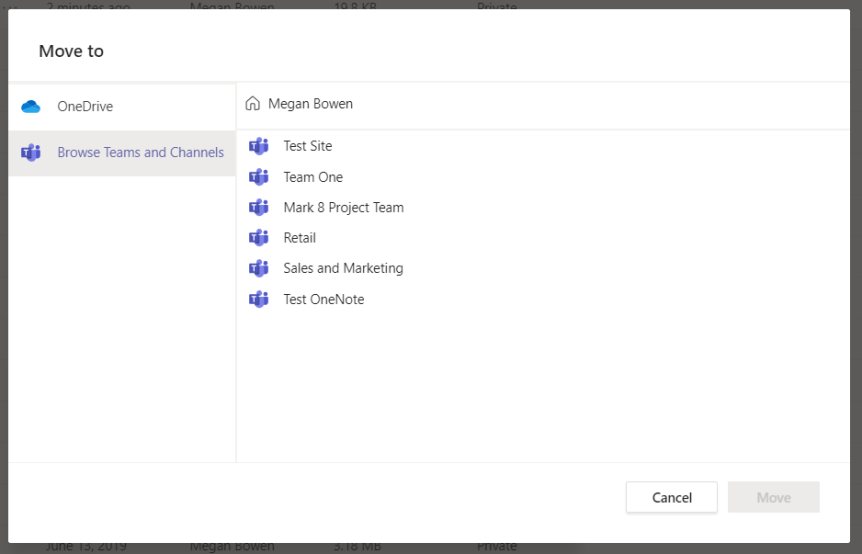Click the Teams icon beside Test OneNote
862x554 pixels.
click(259, 299)
